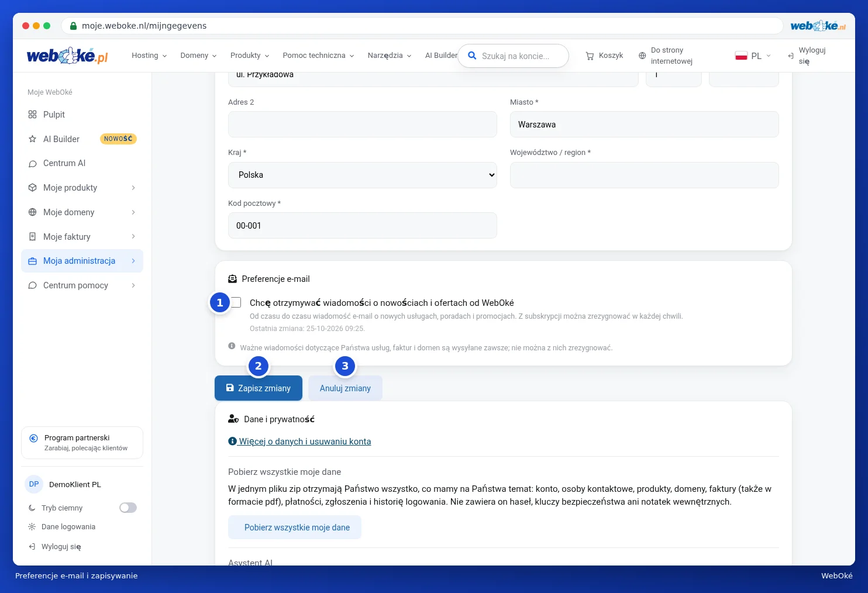Open the PL language selector
This screenshot has width=868, height=593.
[x=753, y=56]
